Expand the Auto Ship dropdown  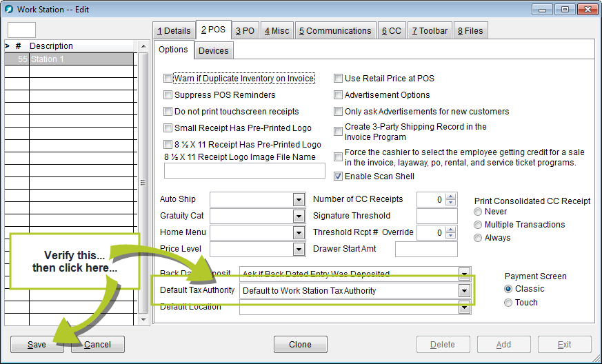coord(299,200)
